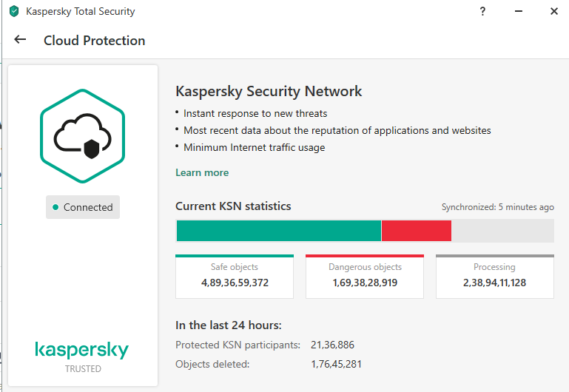
Task: Select the Processing statistics box
Action: coord(494,276)
